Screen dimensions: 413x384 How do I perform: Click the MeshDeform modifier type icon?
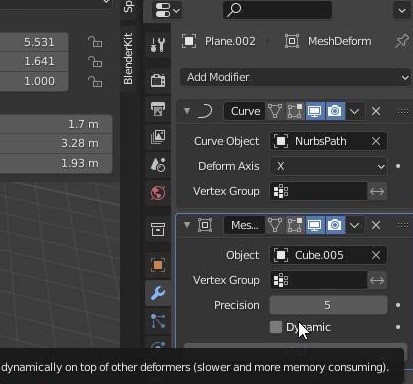coord(205,225)
